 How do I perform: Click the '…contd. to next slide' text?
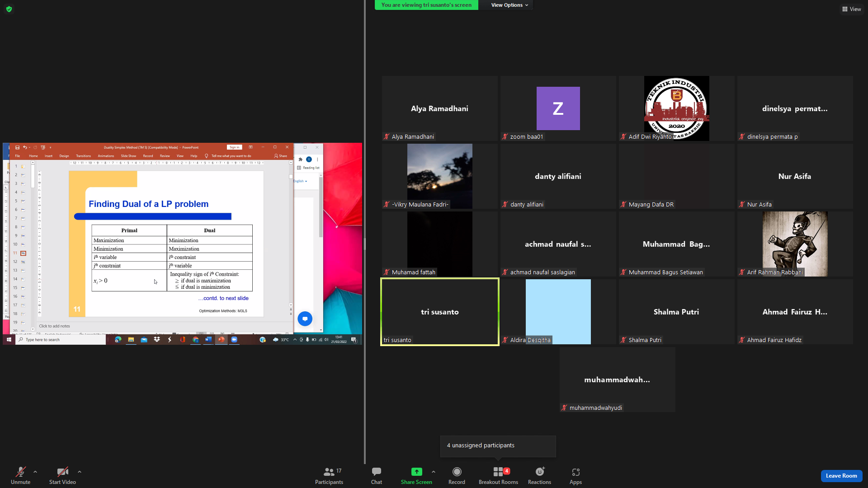[x=223, y=298]
